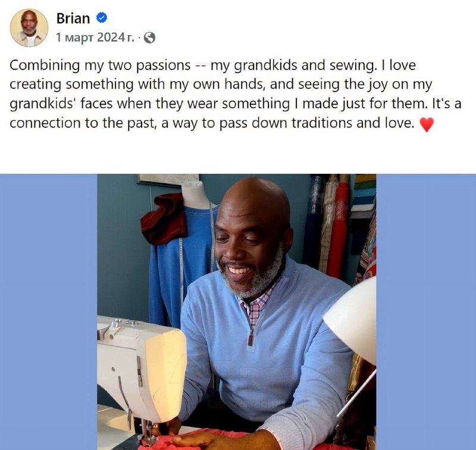Click the blue verified checkmark badge
Screen dimensions: 476x450
102,18
